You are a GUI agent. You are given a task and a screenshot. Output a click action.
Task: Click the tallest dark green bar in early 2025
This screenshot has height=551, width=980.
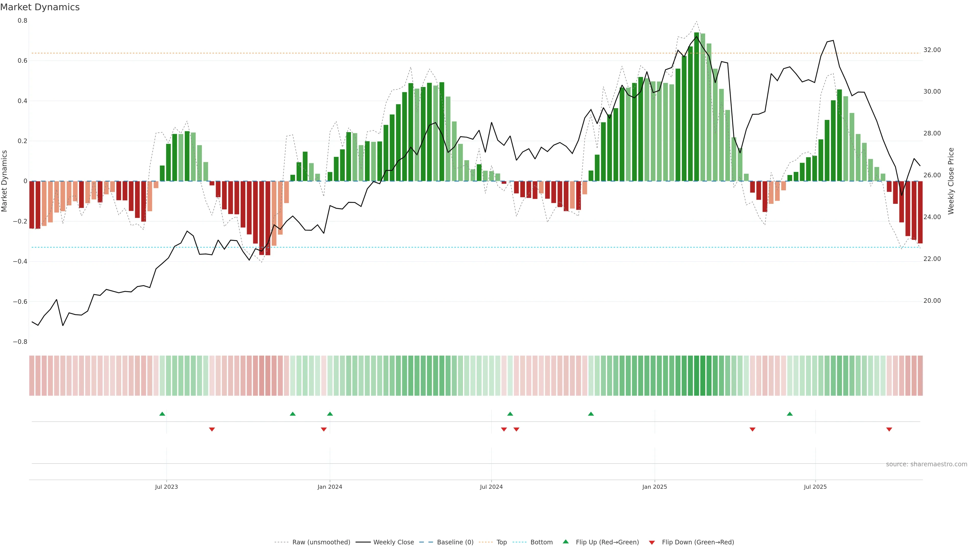(696, 106)
